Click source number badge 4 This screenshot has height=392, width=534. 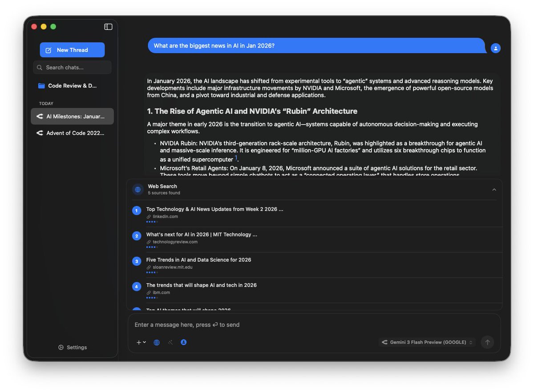(x=137, y=287)
